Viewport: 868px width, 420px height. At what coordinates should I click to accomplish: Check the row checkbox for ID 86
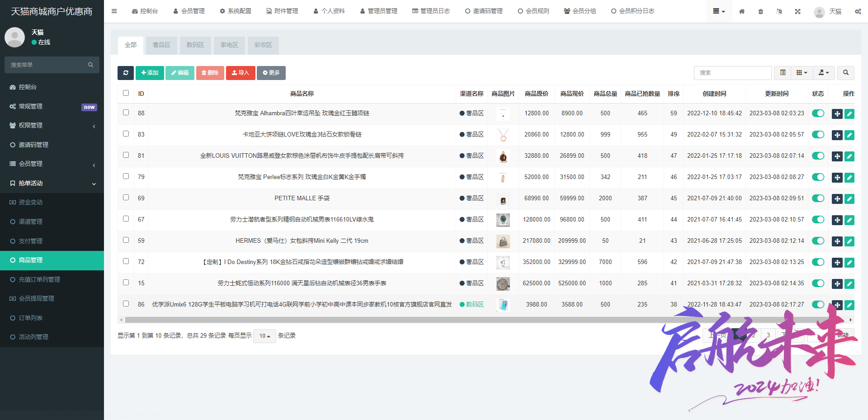coord(126,304)
